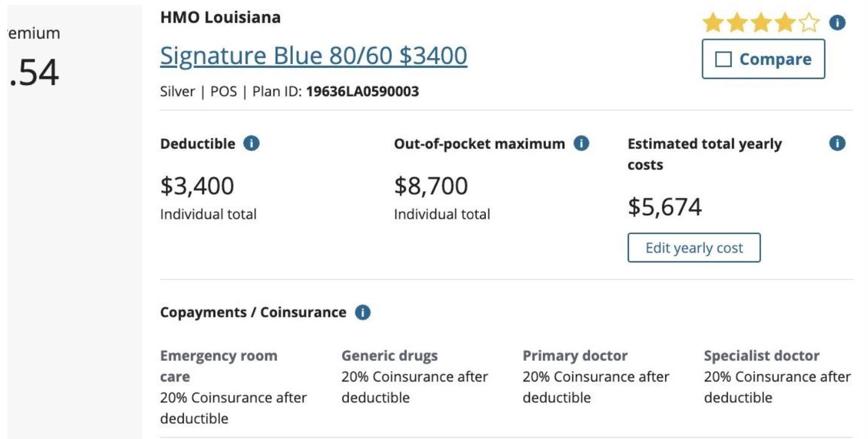Click the fourth gold star in the rating

click(x=785, y=24)
